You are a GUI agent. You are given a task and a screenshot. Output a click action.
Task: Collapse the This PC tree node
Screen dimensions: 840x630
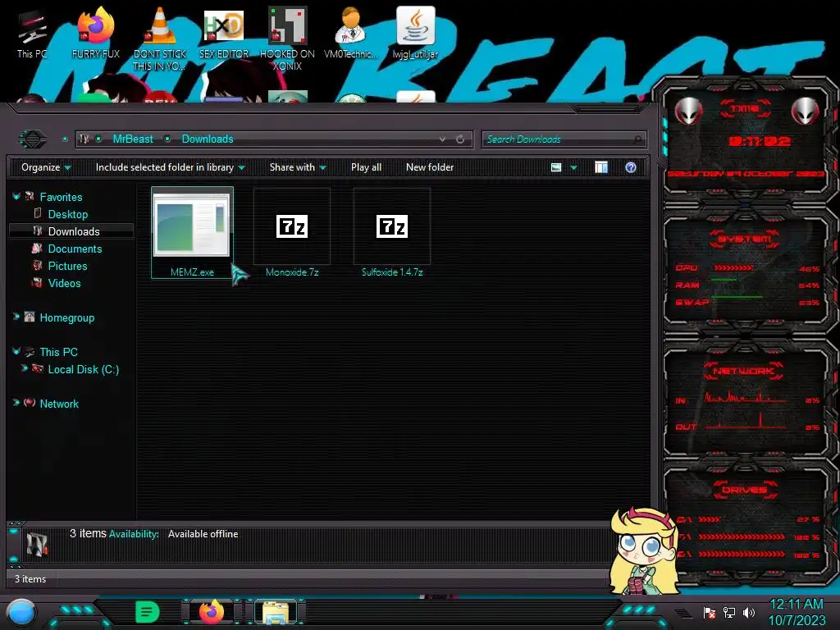click(16, 351)
